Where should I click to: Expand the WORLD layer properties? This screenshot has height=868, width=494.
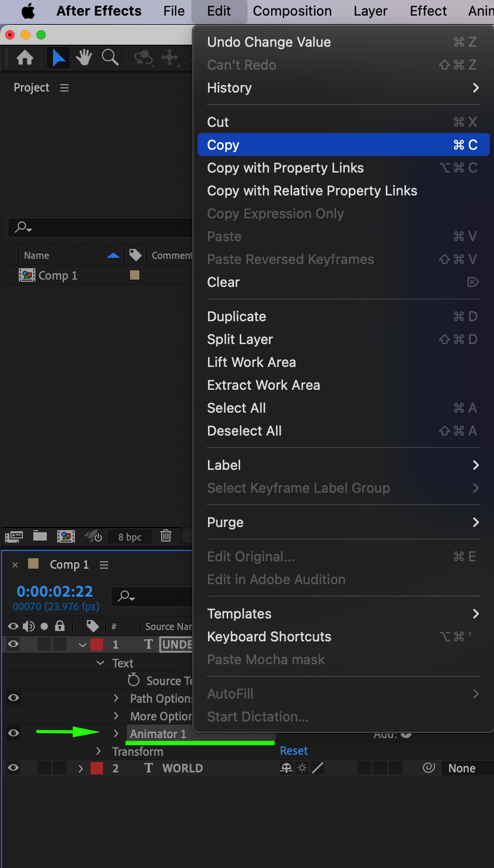80,768
